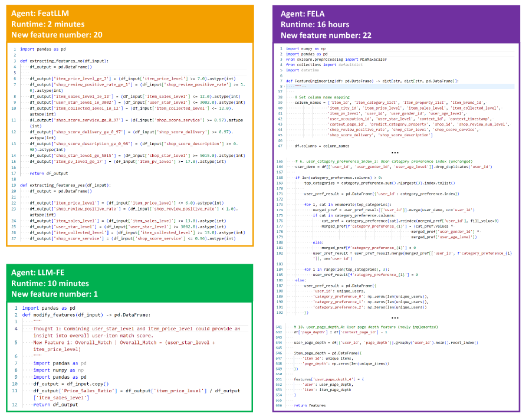Image resolution: width=529 pixels, height=420 pixels.
Task: Click '# 18. user_page_depth_4' comment line
Action: pos(366,327)
